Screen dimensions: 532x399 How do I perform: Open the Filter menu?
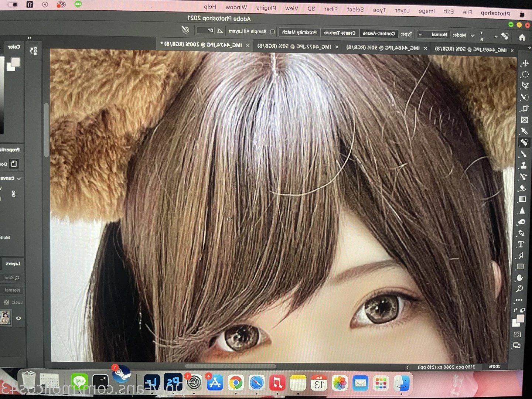331,9
